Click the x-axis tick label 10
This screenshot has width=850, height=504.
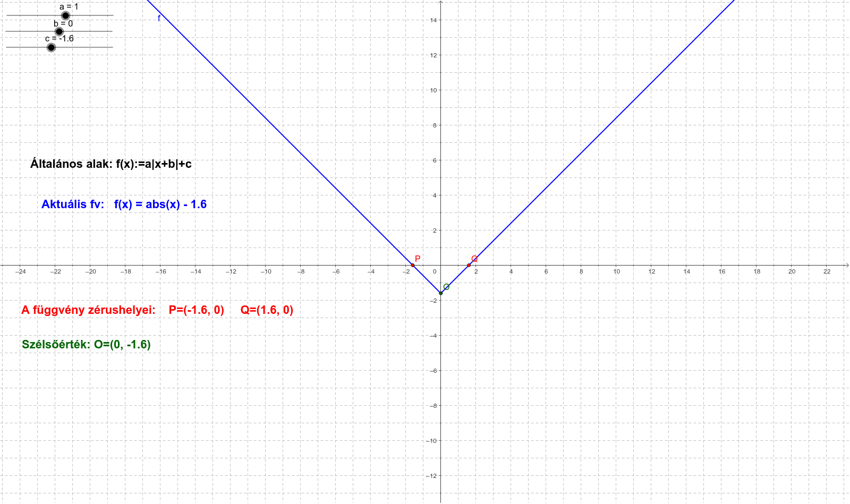tap(616, 271)
